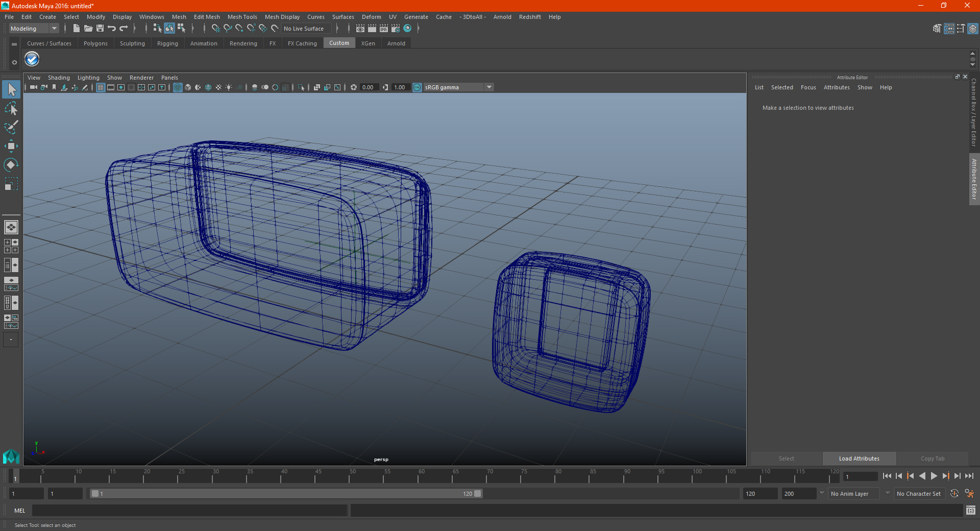Create a new scene file
The image size is (980, 531).
(x=76, y=29)
